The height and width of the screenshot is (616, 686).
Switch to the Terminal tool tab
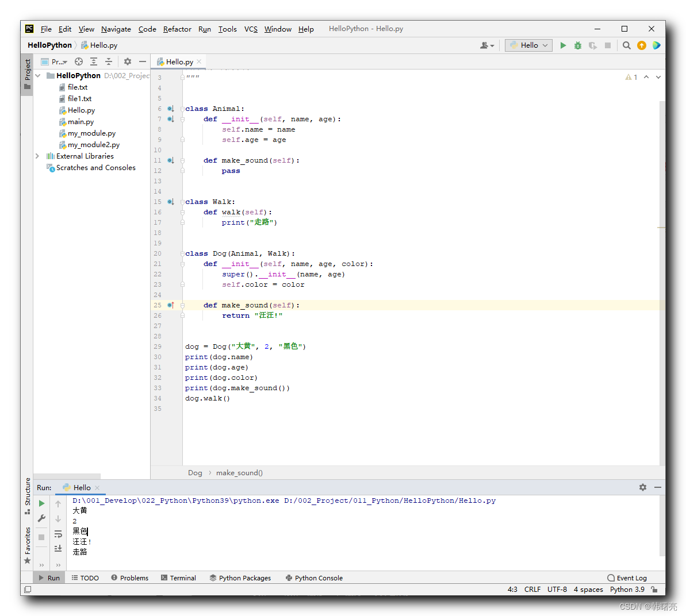(178, 578)
